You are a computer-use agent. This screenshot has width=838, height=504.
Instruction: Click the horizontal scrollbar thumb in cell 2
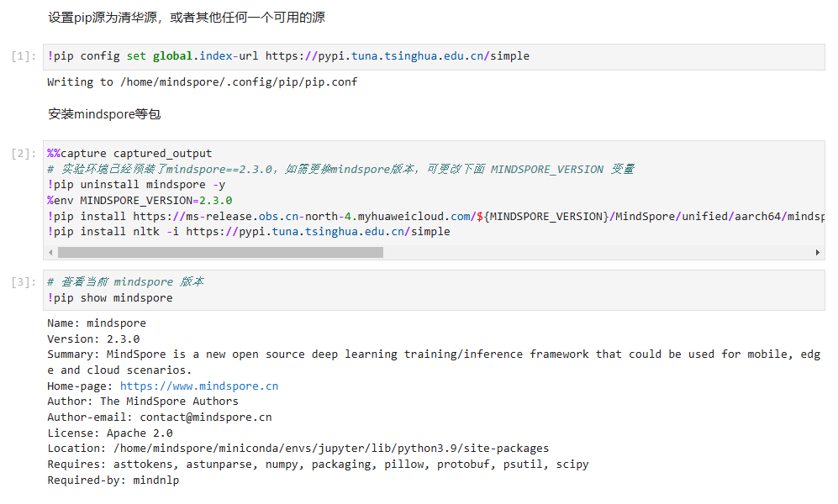pos(220,253)
